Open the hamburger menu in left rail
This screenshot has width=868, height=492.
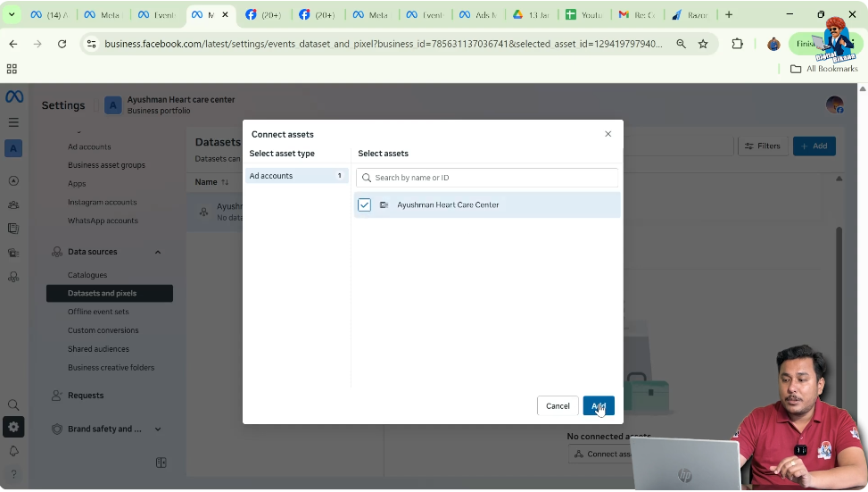point(14,122)
